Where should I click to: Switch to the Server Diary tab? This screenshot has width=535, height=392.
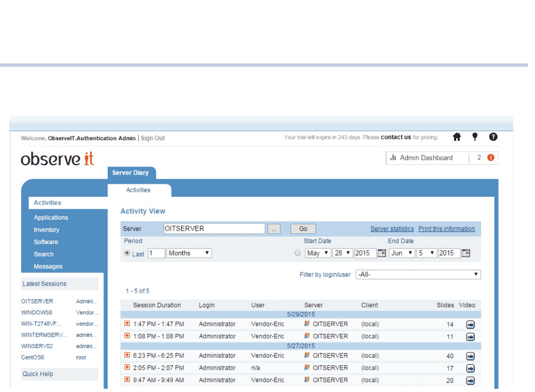pos(132,173)
